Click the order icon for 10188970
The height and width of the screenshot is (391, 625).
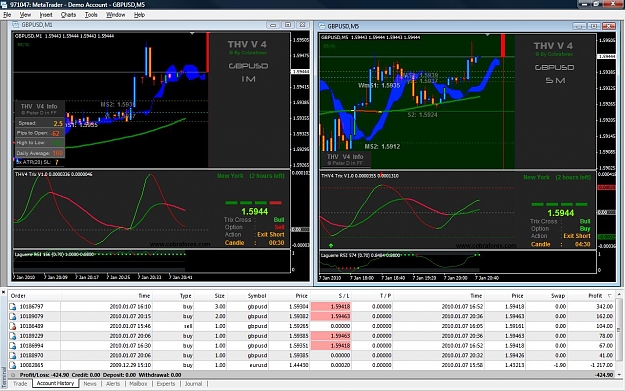pos(13,355)
